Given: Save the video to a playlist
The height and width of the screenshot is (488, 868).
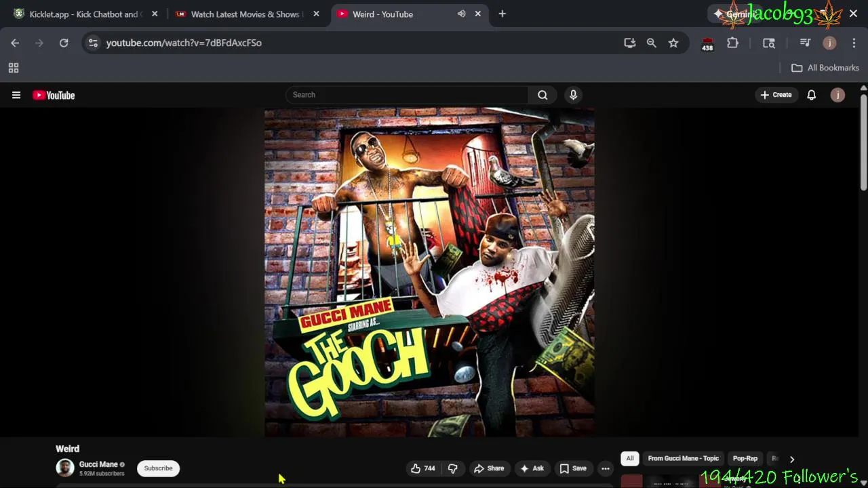Looking at the screenshot, I should [x=573, y=468].
